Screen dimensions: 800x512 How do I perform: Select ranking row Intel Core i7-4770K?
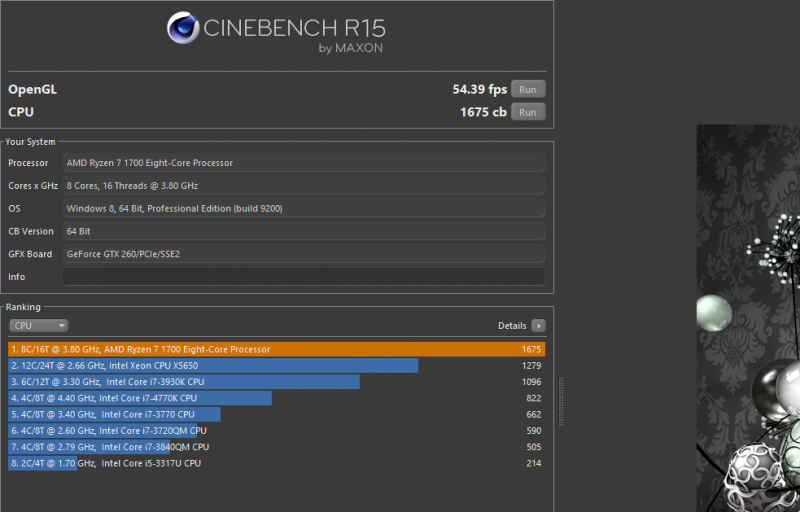pyautogui.click(x=277, y=398)
